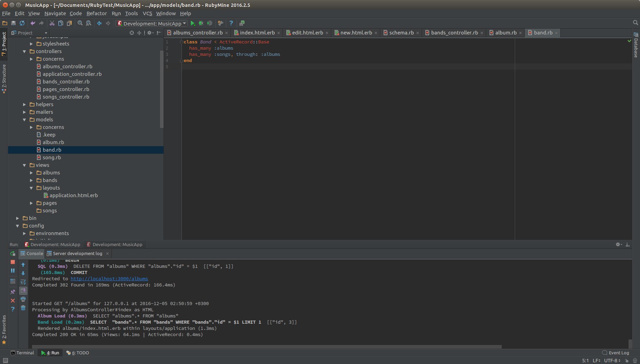Open Help topics via the question-mark toolbar icon

[x=231, y=23]
